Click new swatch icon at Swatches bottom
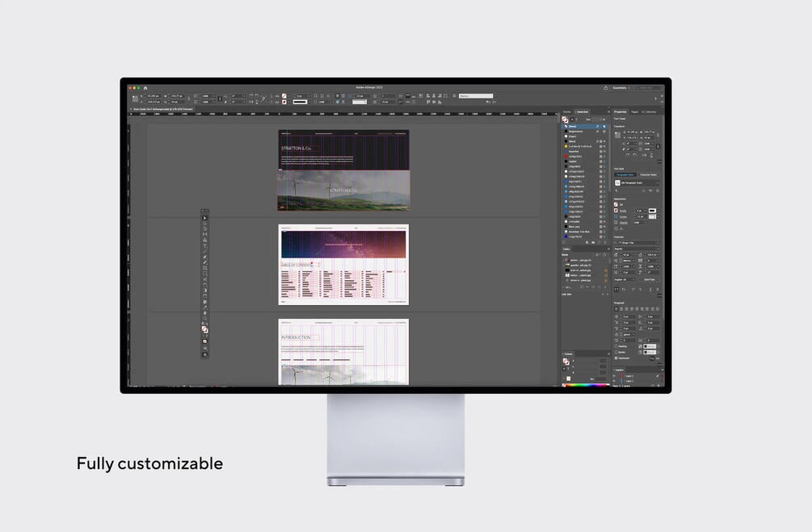 coord(600,242)
